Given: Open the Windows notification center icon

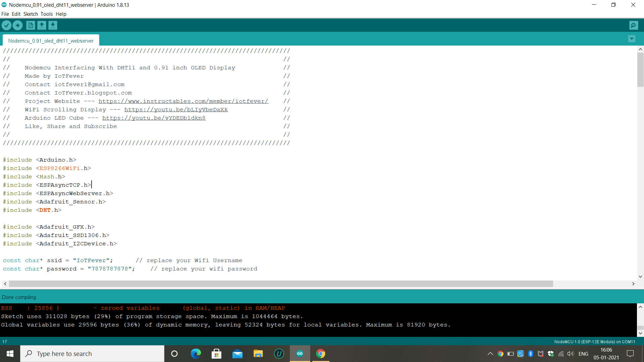Looking at the screenshot, I should point(630,354).
